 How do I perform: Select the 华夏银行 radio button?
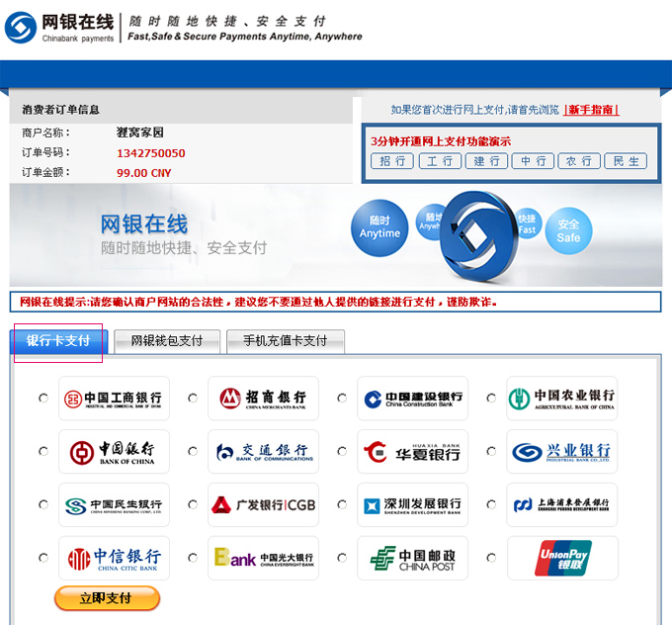pyautogui.click(x=342, y=451)
